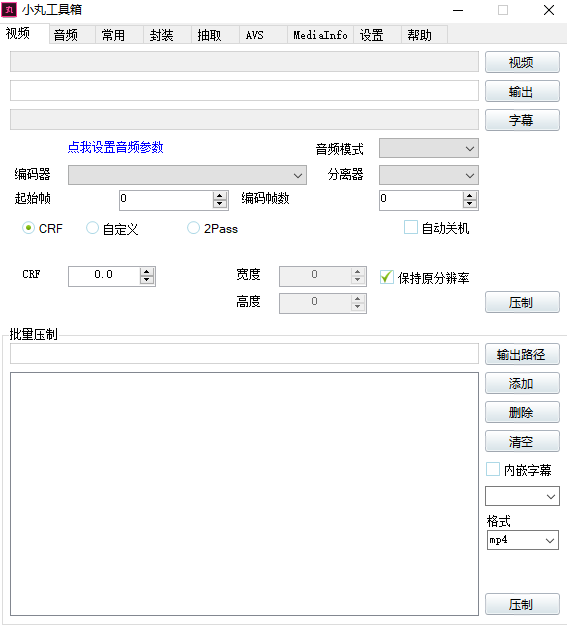Select the 抽取 tab
Screen dimensions: 567x628
[x=215, y=35]
